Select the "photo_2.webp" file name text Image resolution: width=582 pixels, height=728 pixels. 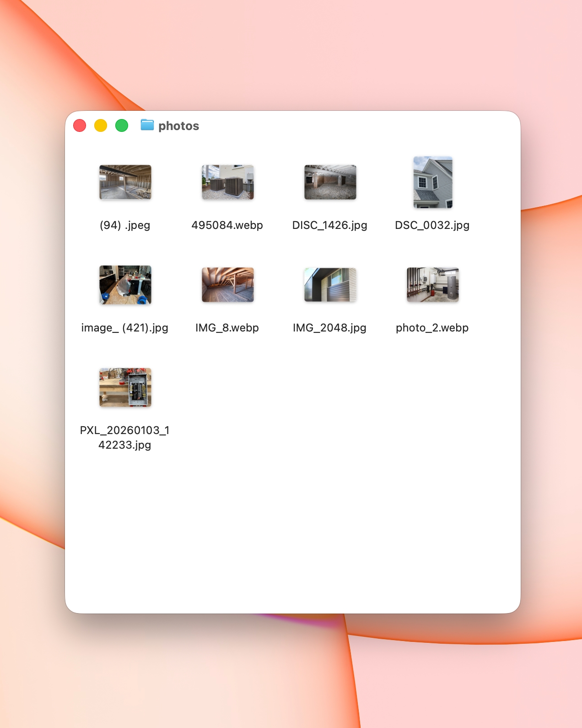[432, 328]
